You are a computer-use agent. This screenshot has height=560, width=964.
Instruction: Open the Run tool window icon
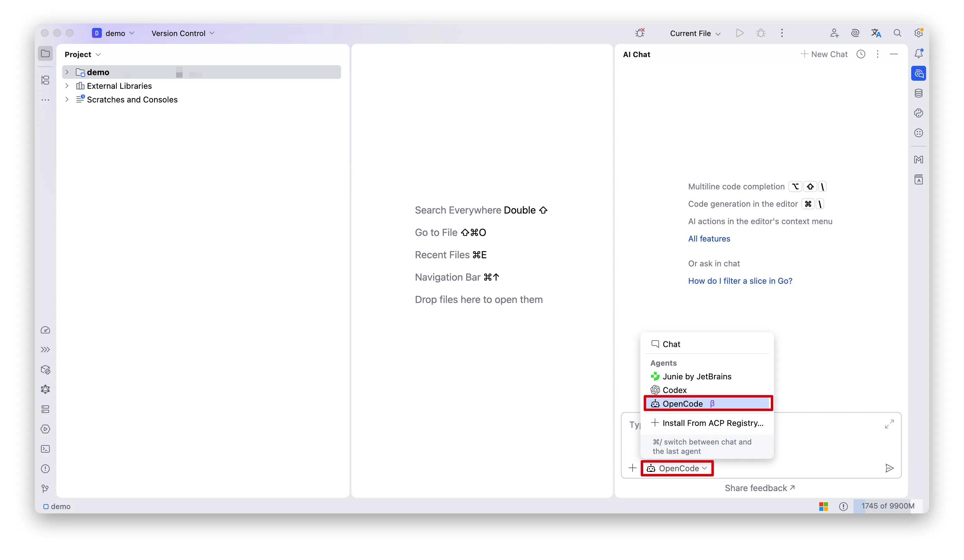tap(45, 429)
